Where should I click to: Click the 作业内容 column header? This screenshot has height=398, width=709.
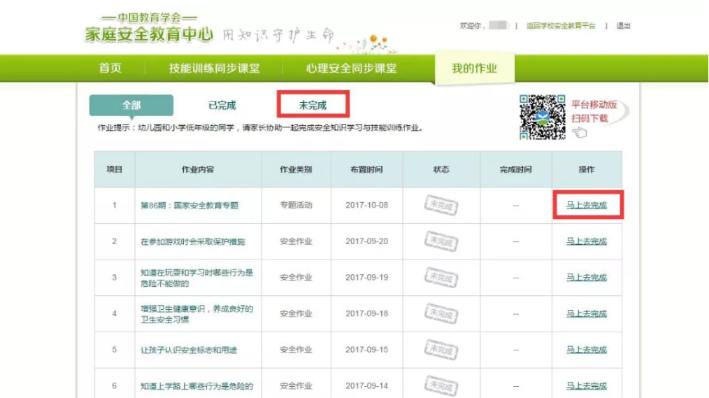[198, 170]
